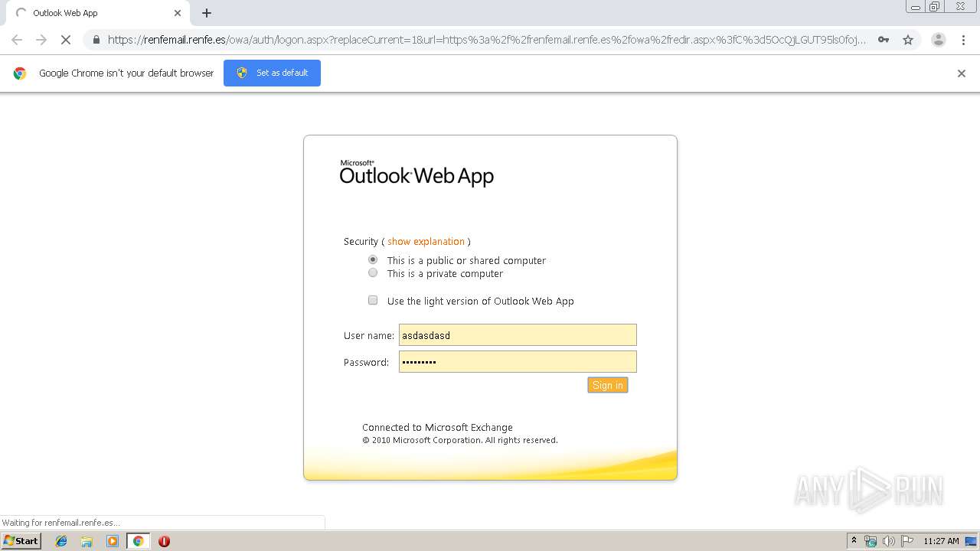Dismiss the default browser notification bar
The image size is (980, 551).
962,73
